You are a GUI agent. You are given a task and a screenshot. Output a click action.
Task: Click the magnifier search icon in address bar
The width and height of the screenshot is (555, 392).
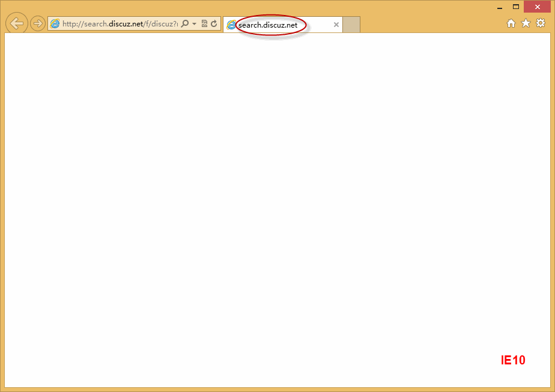point(185,23)
